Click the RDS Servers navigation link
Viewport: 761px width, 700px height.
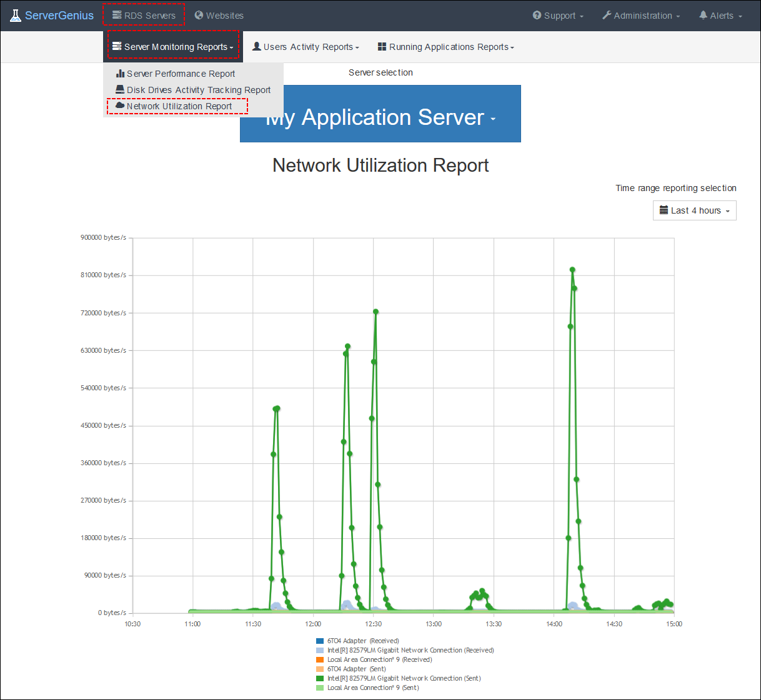pyautogui.click(x=143, y=15)
